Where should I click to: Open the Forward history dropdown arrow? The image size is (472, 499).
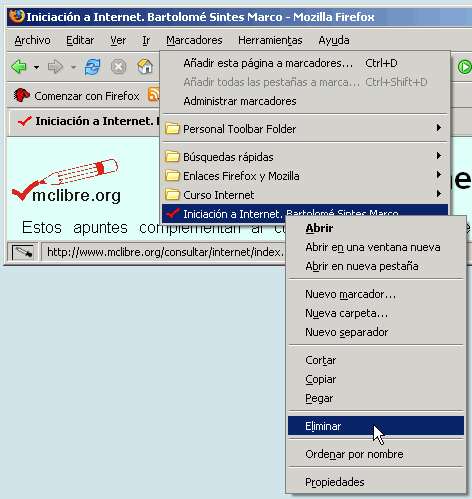73,67
